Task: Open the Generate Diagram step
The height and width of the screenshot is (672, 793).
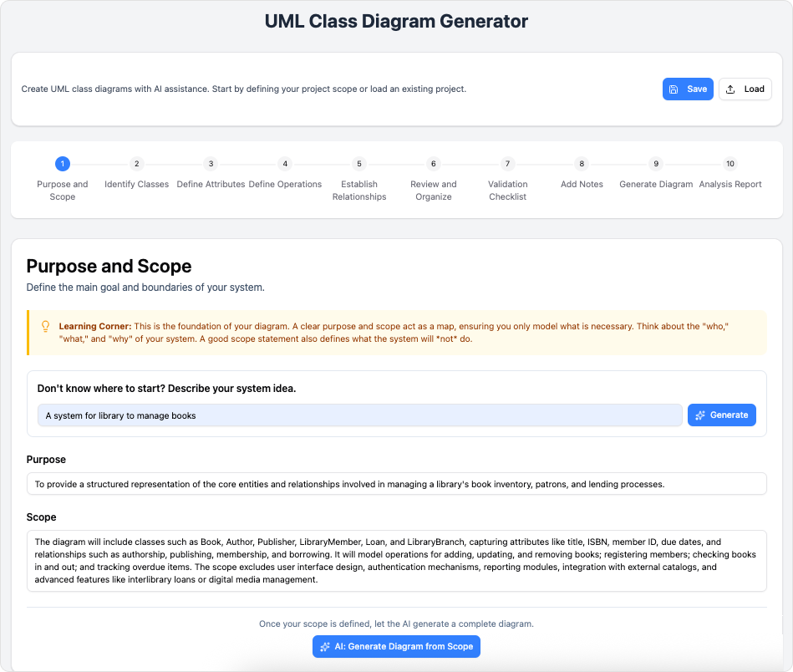Action: [x=655, y=164]
